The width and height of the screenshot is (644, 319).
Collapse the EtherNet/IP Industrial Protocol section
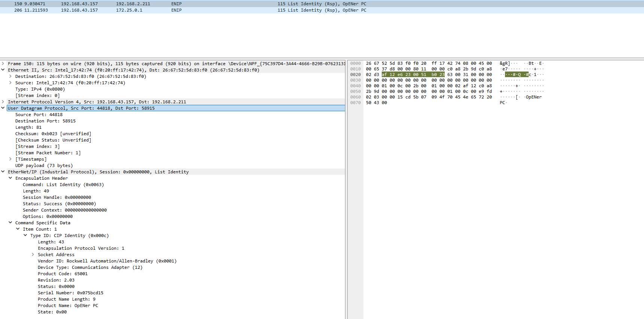[3, 172]
